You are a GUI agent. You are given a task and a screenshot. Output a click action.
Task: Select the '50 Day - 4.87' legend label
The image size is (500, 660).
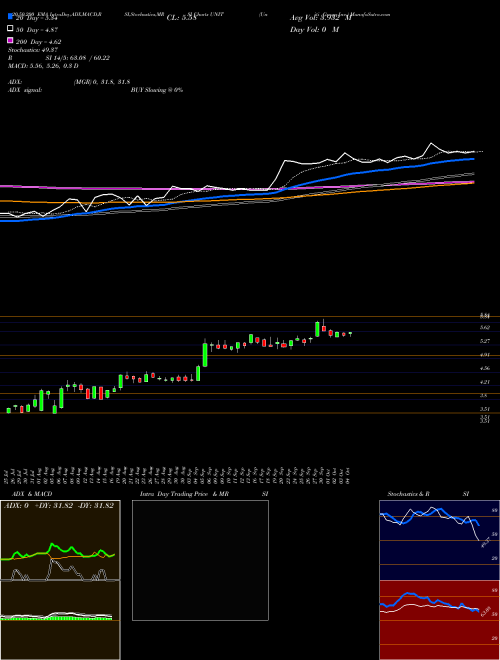37,30
